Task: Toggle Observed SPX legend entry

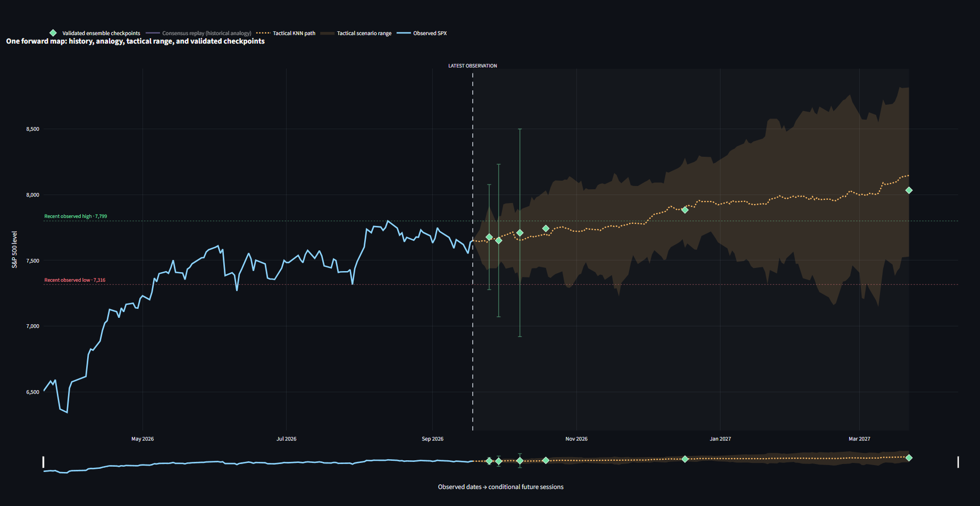Action: pos(422,33)
